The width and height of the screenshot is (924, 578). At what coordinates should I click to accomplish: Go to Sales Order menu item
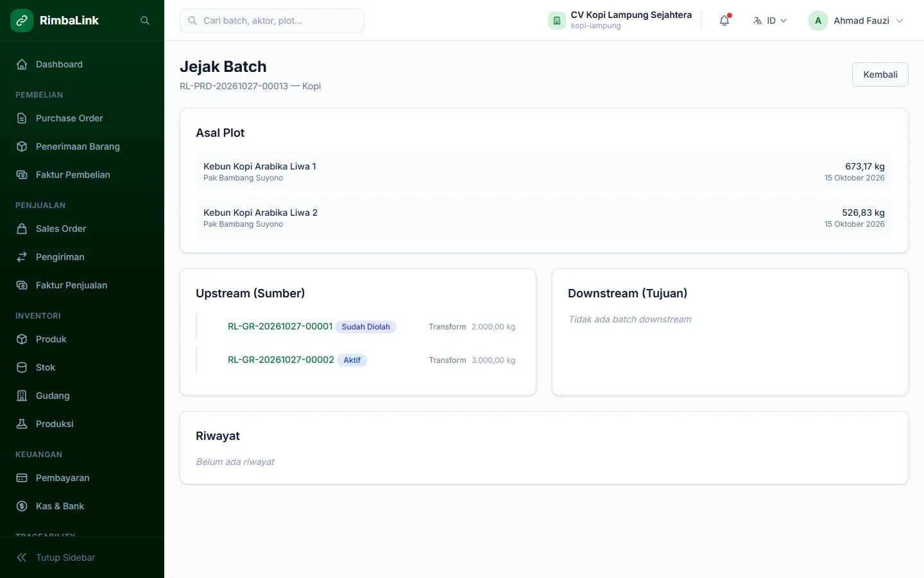click(82, 229)
